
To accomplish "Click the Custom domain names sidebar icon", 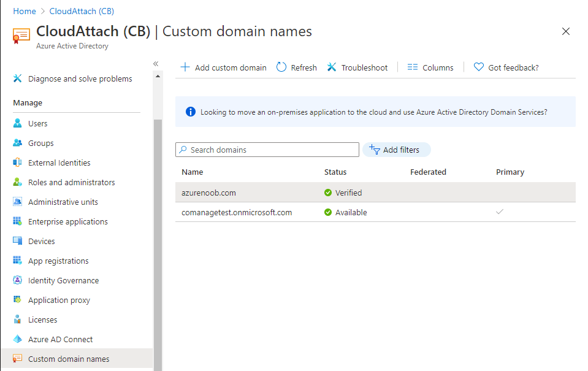I will click(17, 359).
